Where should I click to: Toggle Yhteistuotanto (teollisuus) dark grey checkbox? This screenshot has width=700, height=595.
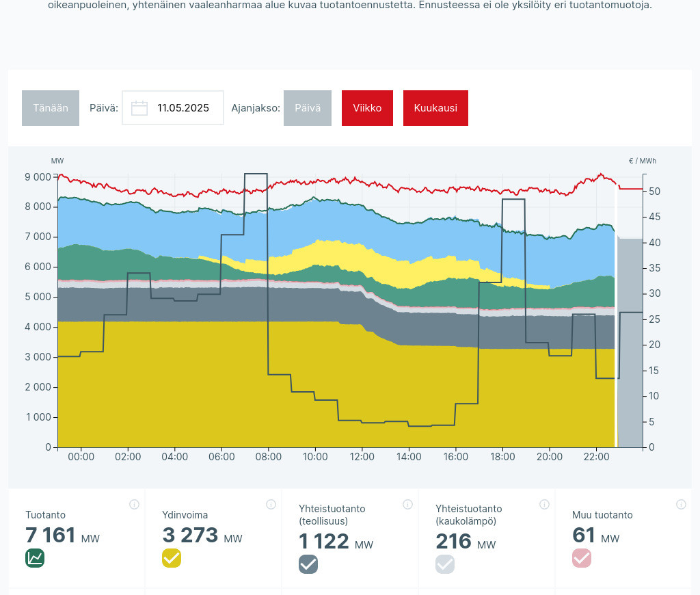point(308,564)
